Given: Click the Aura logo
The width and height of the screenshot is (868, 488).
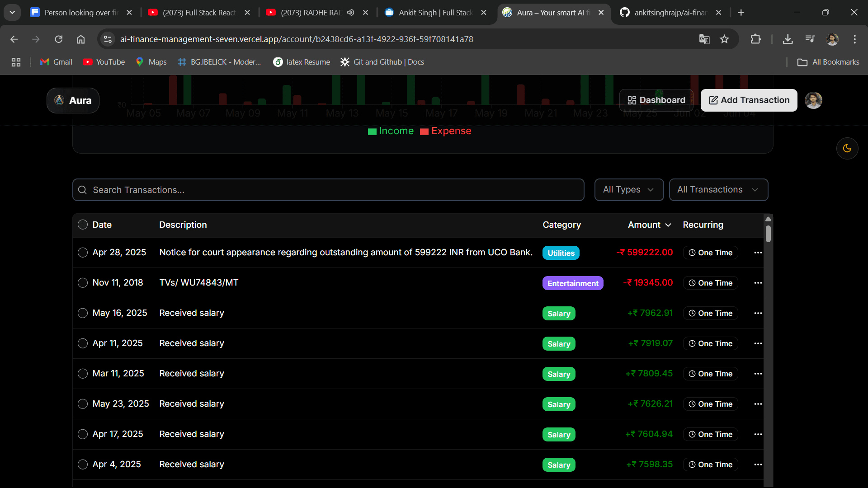Looking at the screenshot, I should [x=73, y=100].
